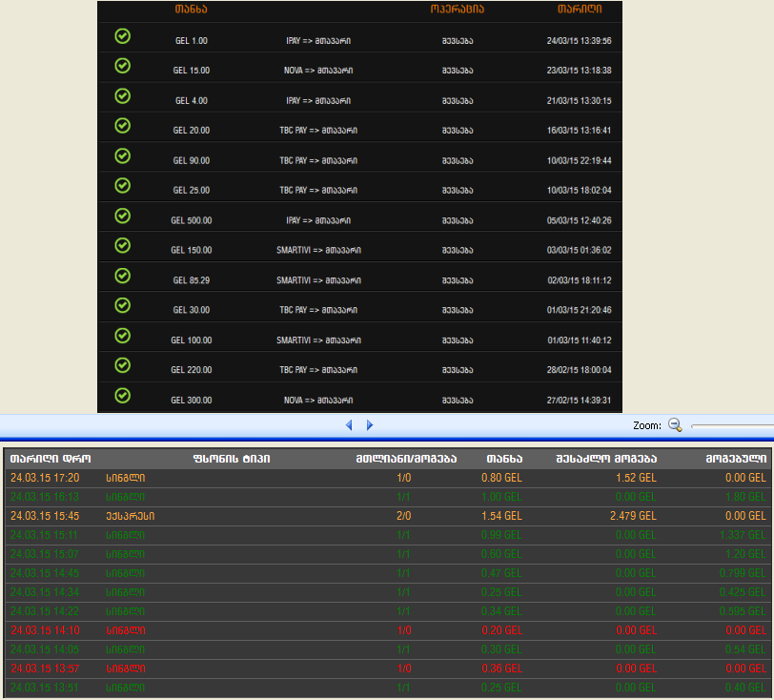
Task: Select the 27/02/15 14:39:31 date cell
Action: [579, 400]
